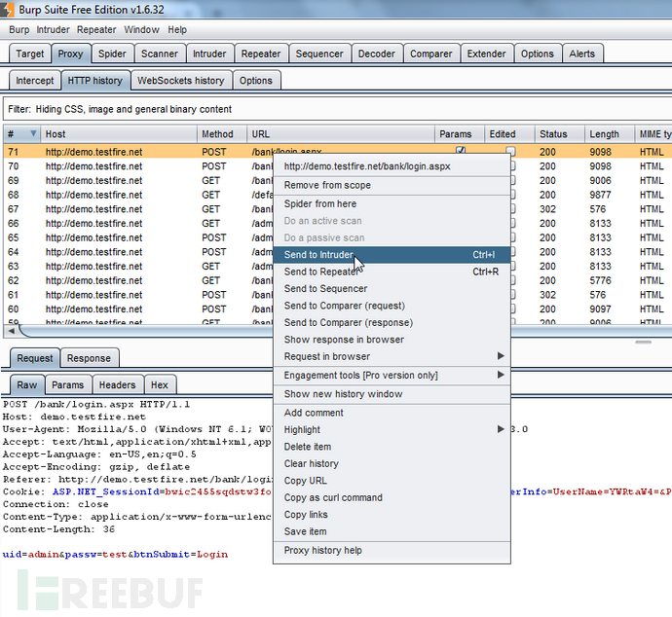Switch to the Headers view tab

click(x=117, y=385)
